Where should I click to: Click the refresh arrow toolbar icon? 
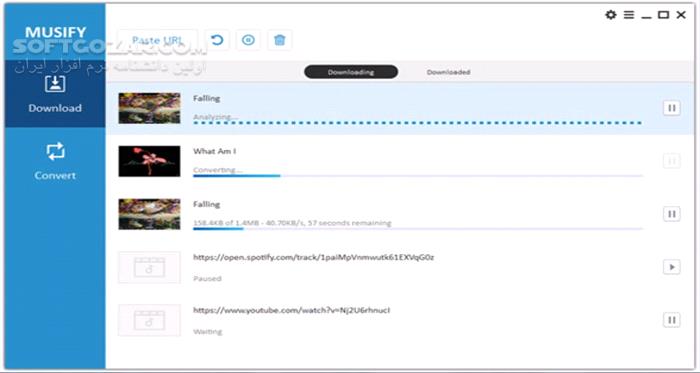coord(217,41)
